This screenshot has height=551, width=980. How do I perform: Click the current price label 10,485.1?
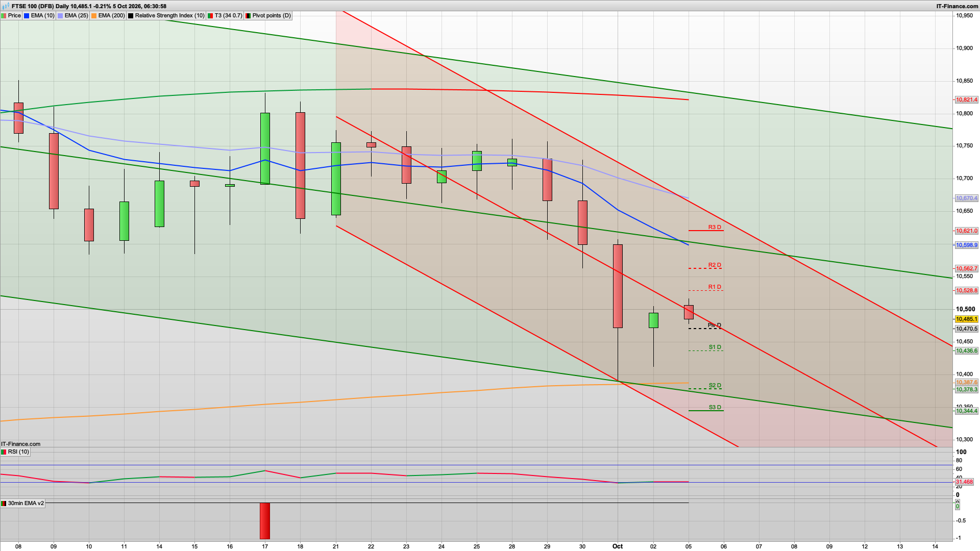[966, 319]
